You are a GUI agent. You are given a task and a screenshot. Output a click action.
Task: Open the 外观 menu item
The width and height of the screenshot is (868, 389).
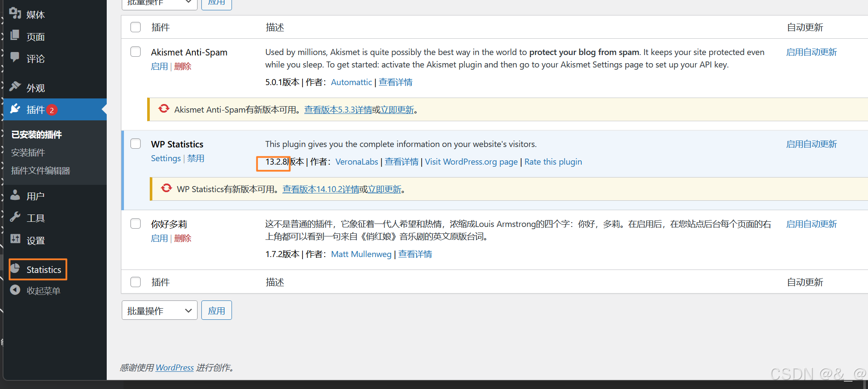click(36, 88)
